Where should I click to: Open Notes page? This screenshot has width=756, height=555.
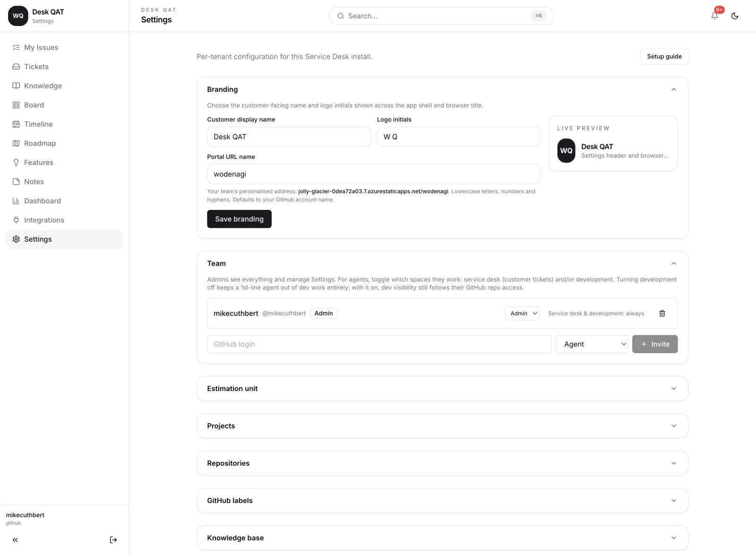coord(64,182)
